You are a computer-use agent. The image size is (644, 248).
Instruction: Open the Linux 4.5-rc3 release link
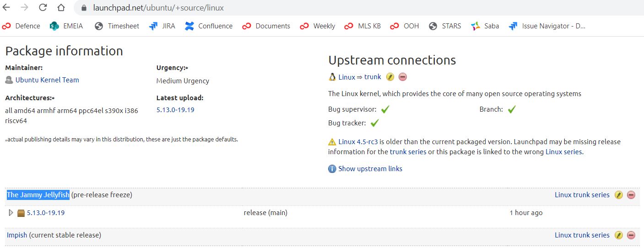[x=358, y=142]
